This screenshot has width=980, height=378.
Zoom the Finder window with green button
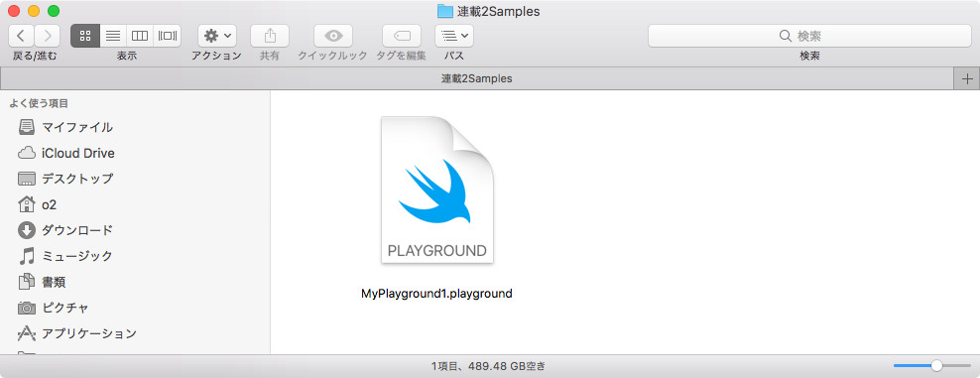(54, 11)
